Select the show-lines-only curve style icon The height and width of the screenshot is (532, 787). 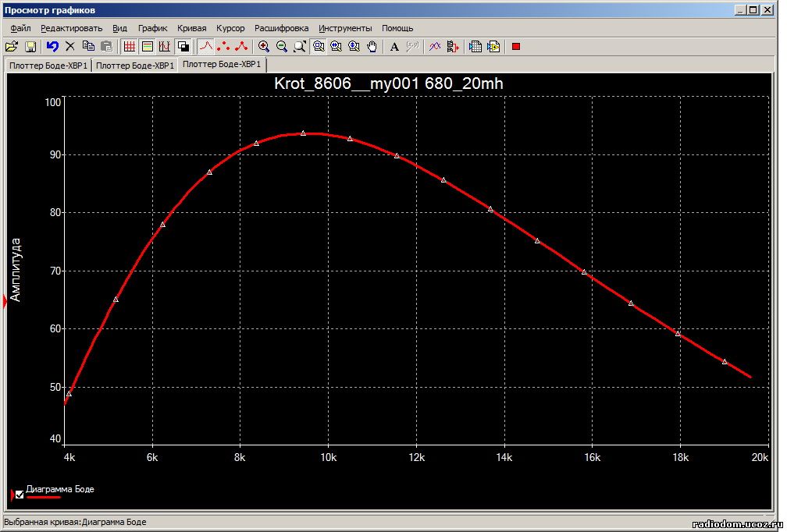[x=206, y=47]
